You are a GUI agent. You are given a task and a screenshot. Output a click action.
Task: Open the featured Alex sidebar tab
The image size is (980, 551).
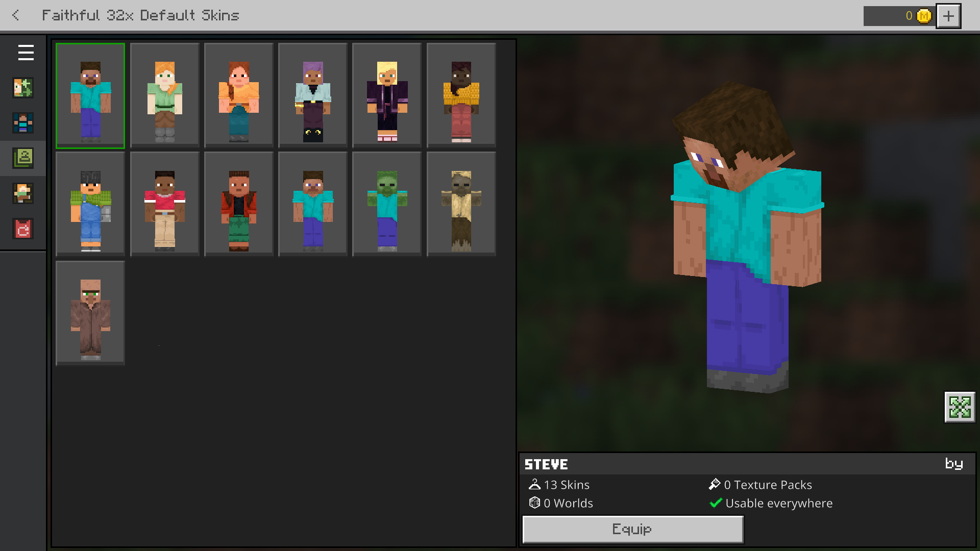[x=23, y=88]
